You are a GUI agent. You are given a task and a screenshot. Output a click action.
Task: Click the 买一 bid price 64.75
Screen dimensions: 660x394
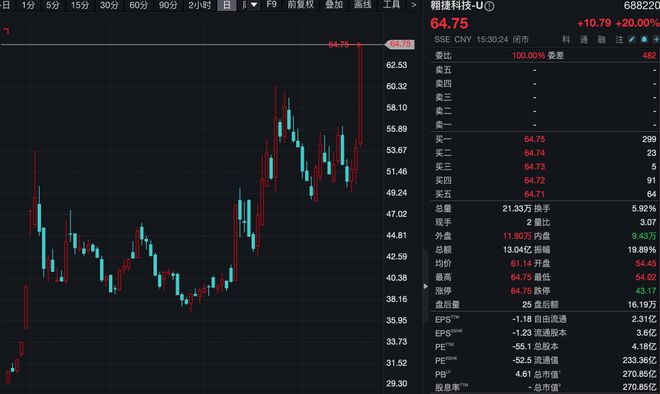pyautogui.click(x=535, y=139)
